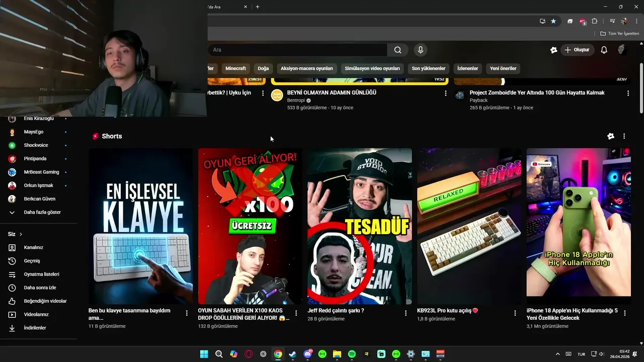Select the Minecraft filter chip

tap(235, 68)
